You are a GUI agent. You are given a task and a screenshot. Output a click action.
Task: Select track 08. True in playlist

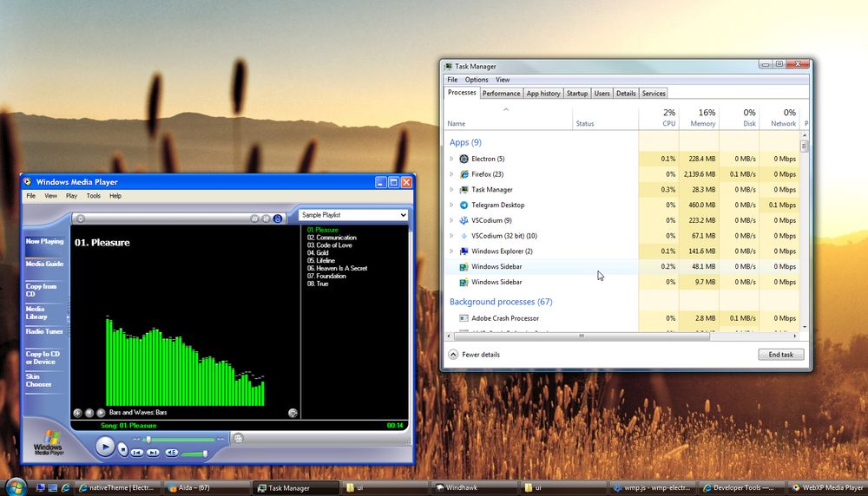[318, 284]
